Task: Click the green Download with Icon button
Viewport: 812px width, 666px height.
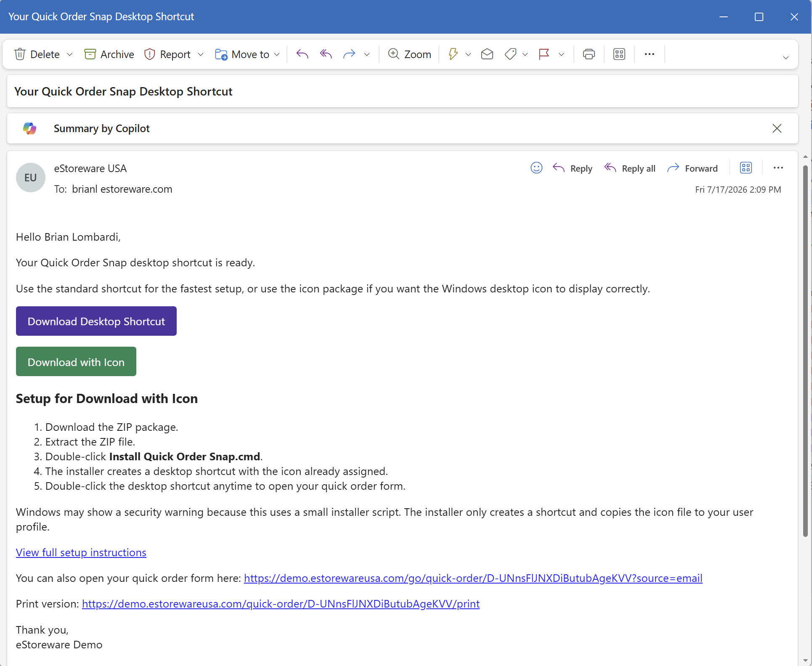Action: click(76, 361)
